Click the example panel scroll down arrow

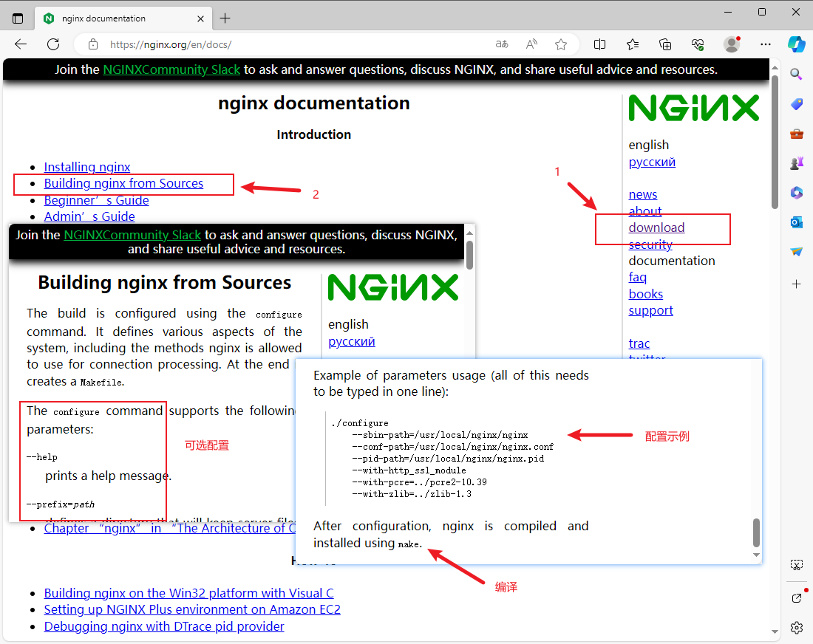pos(756,555)
